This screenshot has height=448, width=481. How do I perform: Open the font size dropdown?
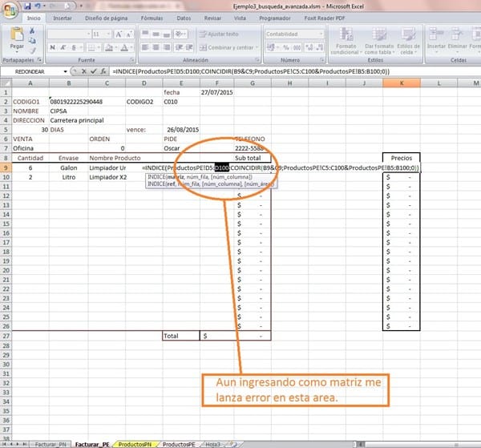click(x=109, y=34)
